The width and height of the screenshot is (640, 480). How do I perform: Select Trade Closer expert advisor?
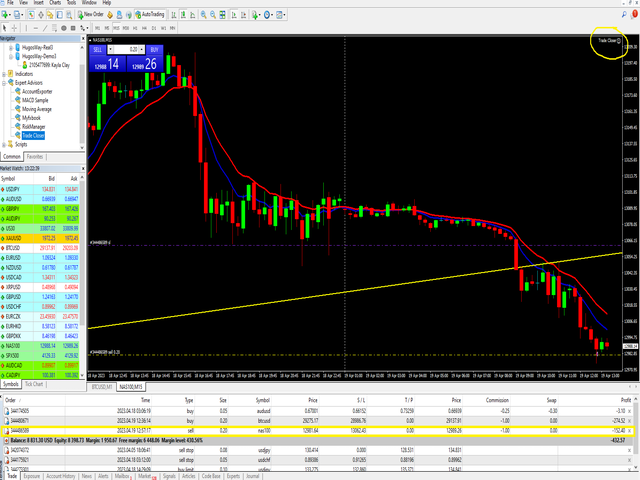click(x=33, y=136)
